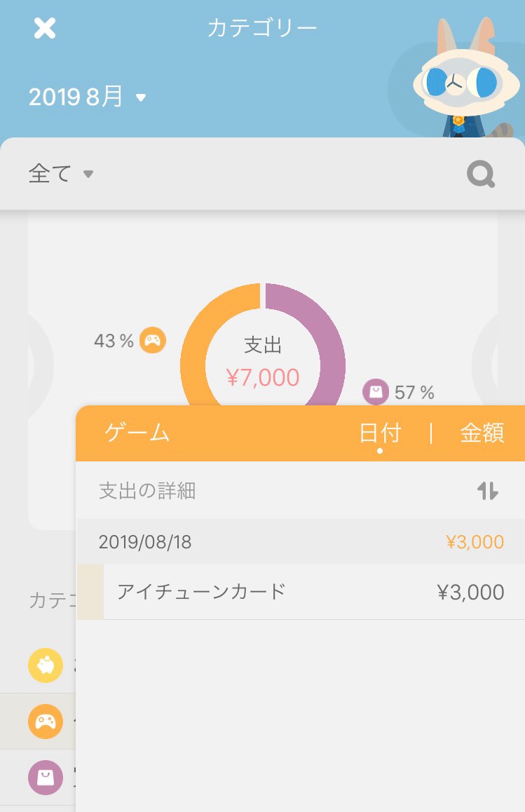Click the beige color tag on アイチューンカード row
Screen dimensions: 525x812
click(90, 592)
